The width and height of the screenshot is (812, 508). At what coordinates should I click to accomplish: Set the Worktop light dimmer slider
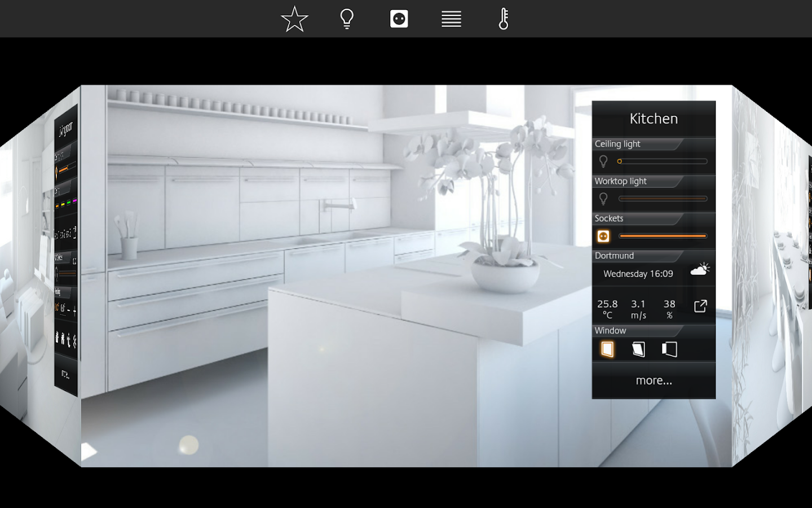tap(663, 199)
